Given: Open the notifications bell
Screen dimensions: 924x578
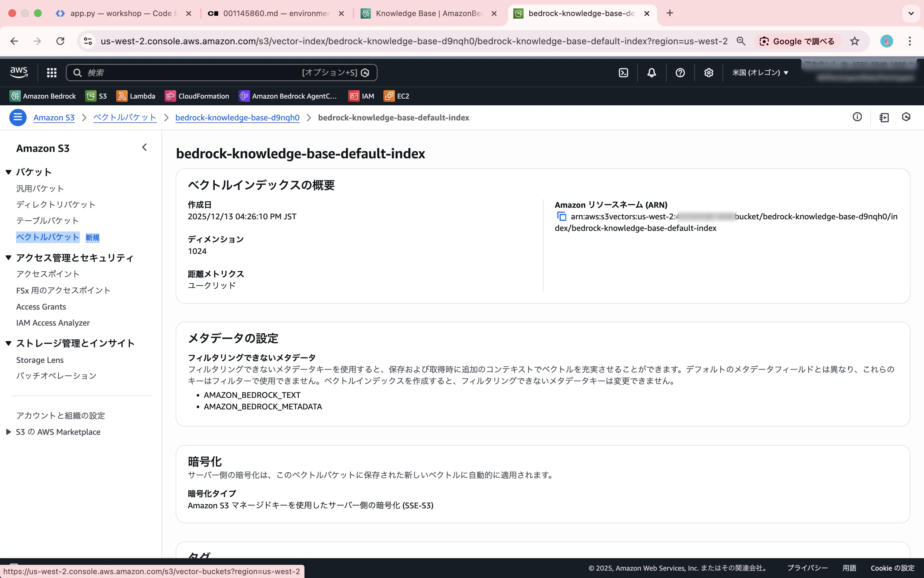Looking at the screenshot, I should [x=651, y=73].
